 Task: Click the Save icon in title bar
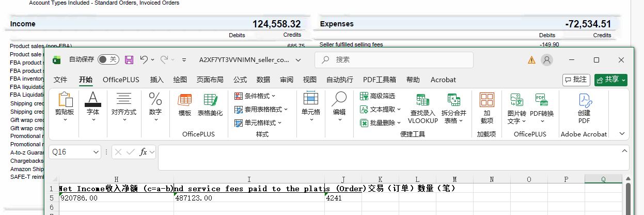point(129,60)
